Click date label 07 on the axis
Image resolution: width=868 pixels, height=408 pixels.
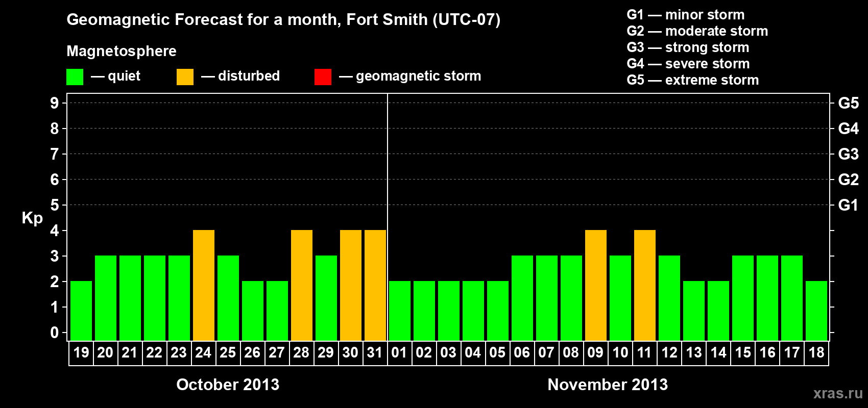[546, 352]
